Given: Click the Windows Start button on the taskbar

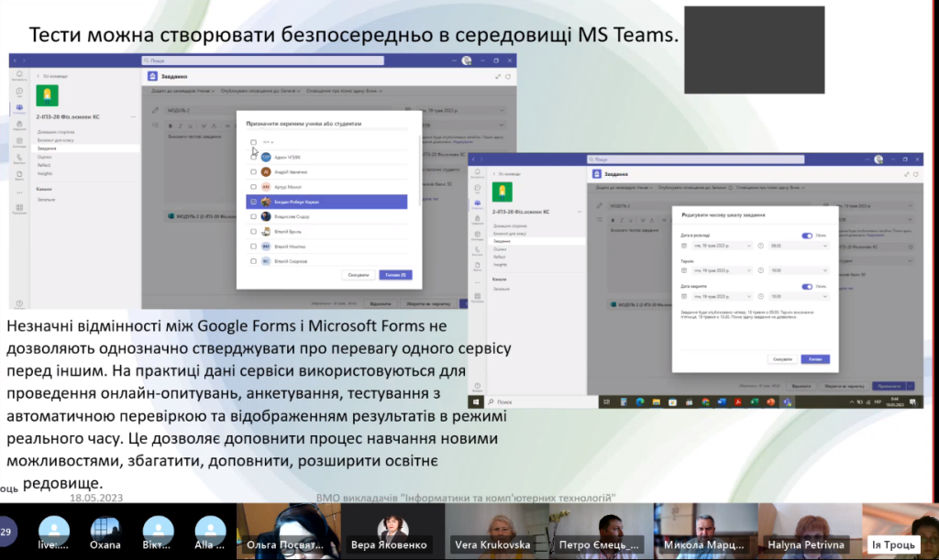Looking at the screenshot, I should point(476,402).
